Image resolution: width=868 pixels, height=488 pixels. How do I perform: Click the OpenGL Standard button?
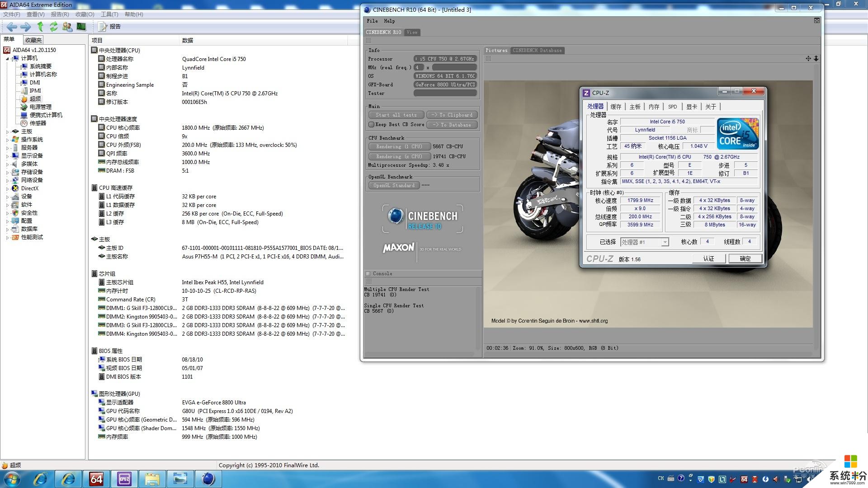pos(394,185)
